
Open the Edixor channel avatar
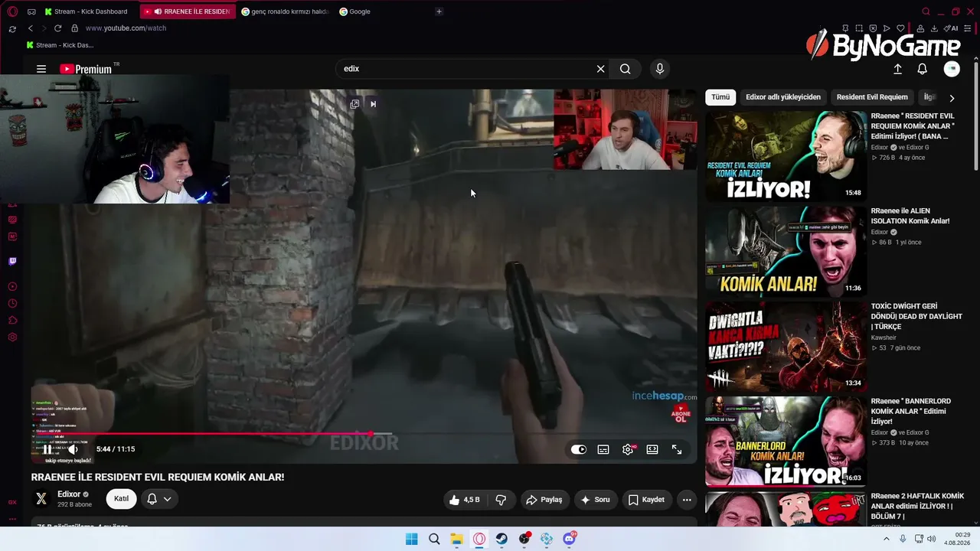coord(41,499)
